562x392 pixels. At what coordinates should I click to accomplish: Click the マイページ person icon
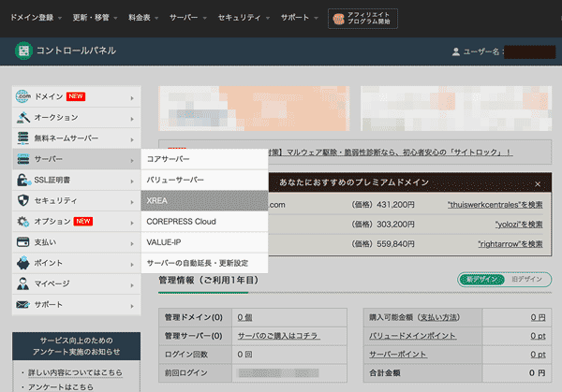coord(22,283)
